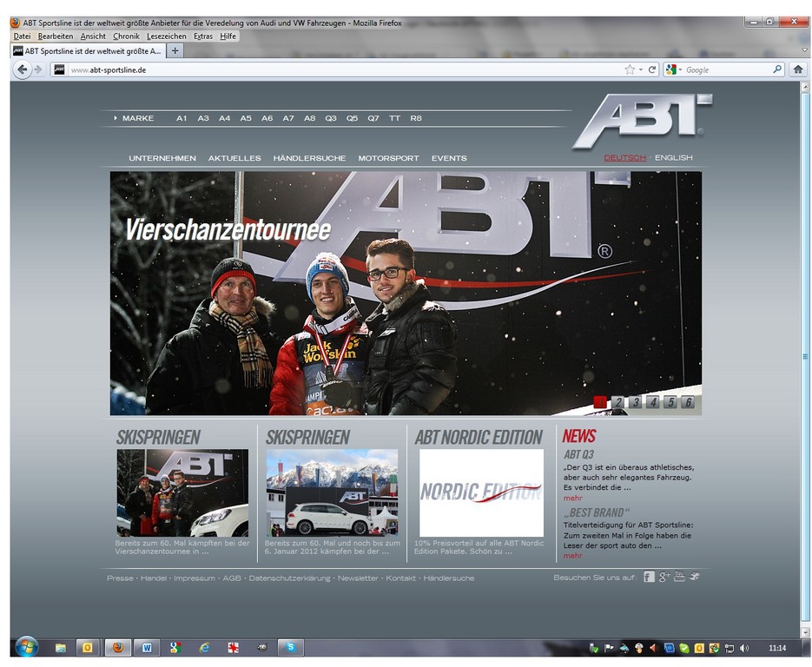Open the AKTUELLES navigation link
Viewport: 812px width, 667px height.
(234, 158)
